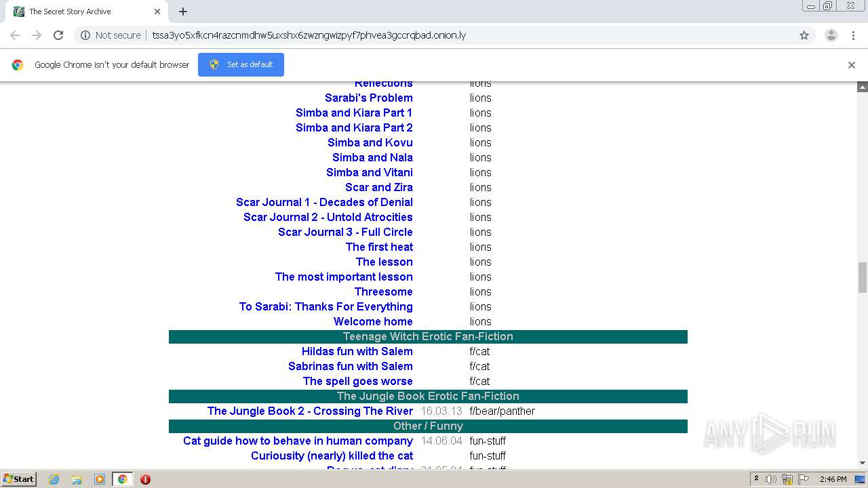Restore down the Chrome window
868x488 pixels.
point(828,5)
